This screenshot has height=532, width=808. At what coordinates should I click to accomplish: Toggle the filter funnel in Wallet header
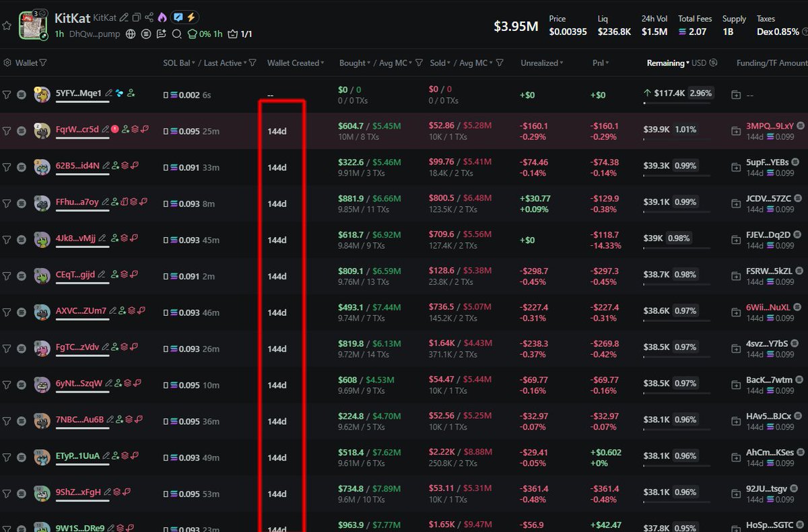tap(43, 63)
